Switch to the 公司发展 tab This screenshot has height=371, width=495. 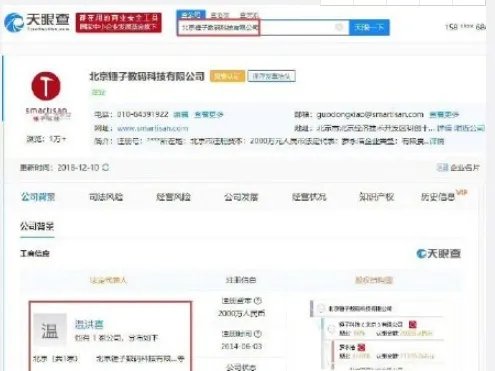[x=241, y=197]
